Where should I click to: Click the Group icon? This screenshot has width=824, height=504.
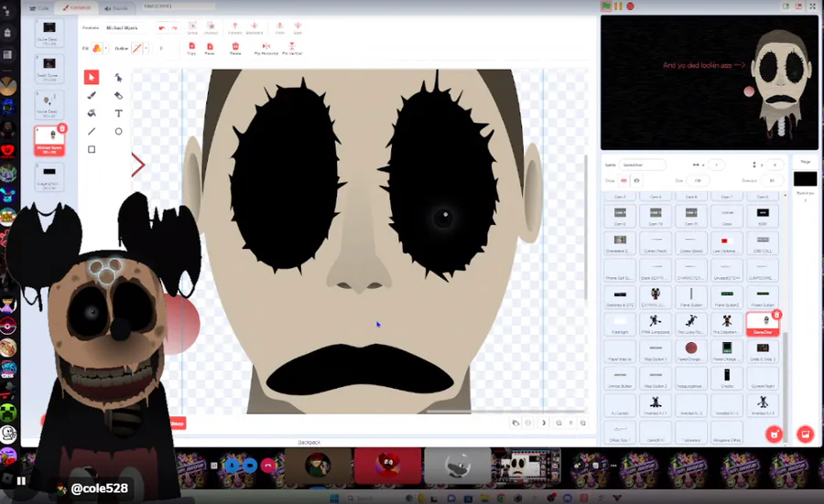[x=192, y=27]
